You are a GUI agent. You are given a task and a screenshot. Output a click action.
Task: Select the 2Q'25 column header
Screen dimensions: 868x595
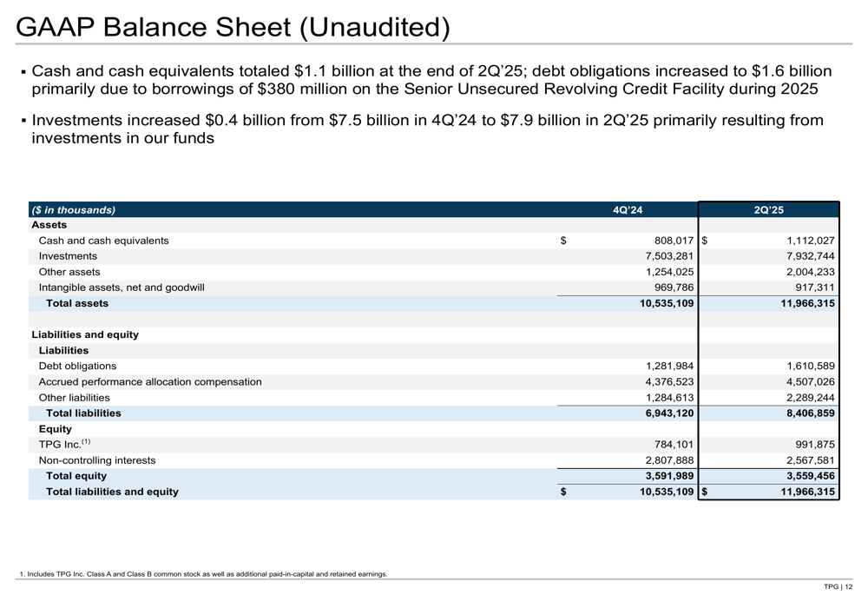[x=768, y=210]
